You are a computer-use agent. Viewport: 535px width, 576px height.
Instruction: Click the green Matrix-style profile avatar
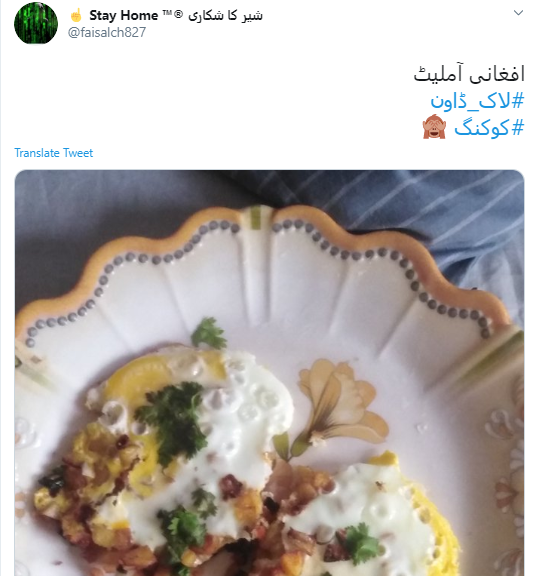point(36,23)
